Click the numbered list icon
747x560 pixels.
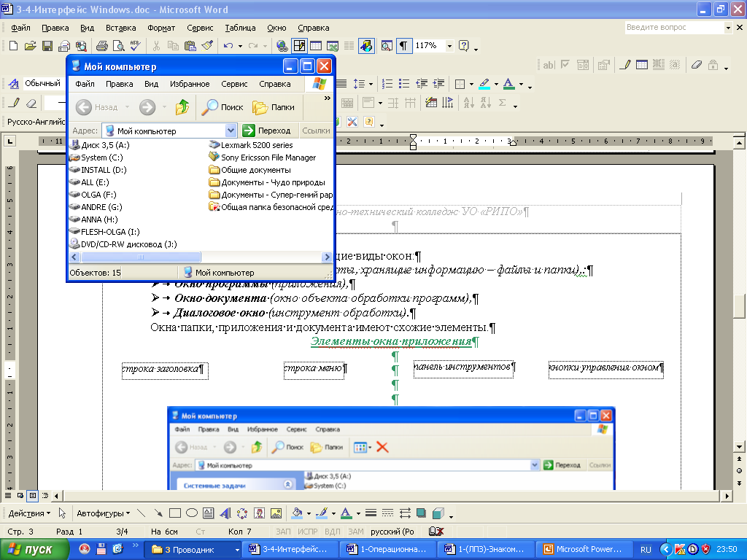pos(387,84)
